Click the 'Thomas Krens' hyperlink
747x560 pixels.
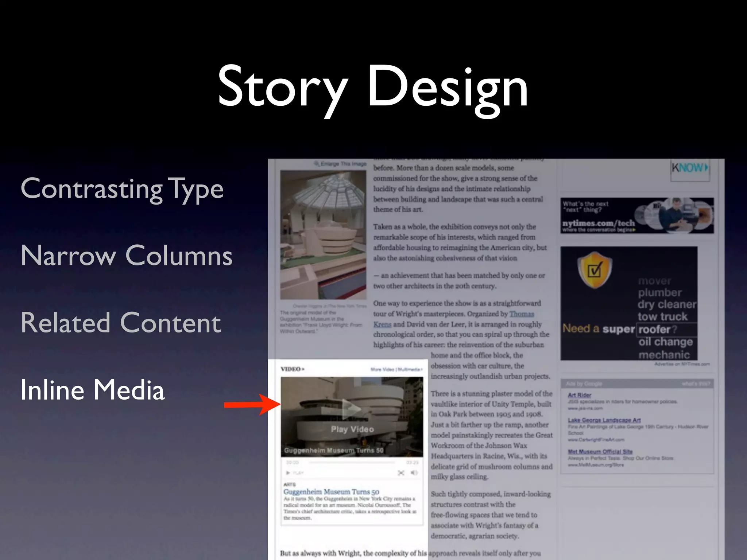click(x=522, y=314)
